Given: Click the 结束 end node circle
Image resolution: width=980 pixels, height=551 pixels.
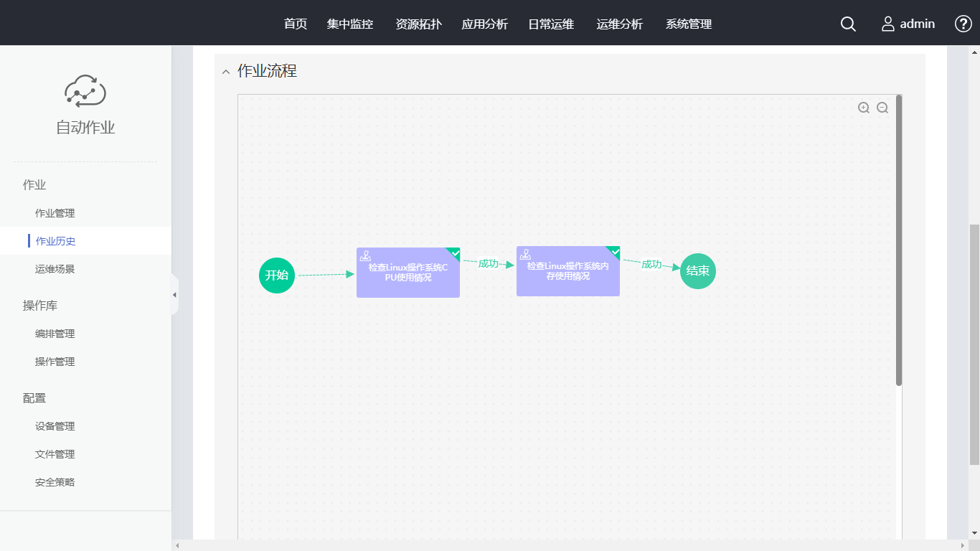Looking at the screenshot, I should coord(698,271).
